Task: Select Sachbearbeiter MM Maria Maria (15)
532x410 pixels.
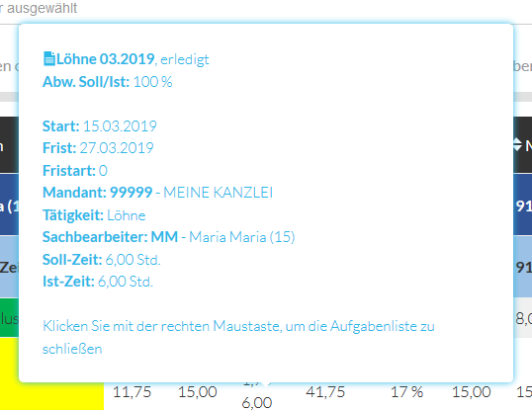Action: [x=169, y=237]
